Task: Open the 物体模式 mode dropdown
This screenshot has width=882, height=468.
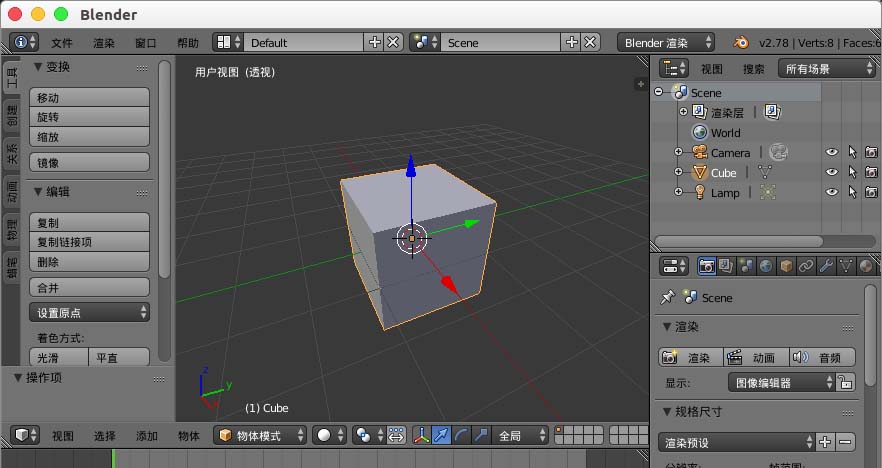Action: [x=260, y=435]
